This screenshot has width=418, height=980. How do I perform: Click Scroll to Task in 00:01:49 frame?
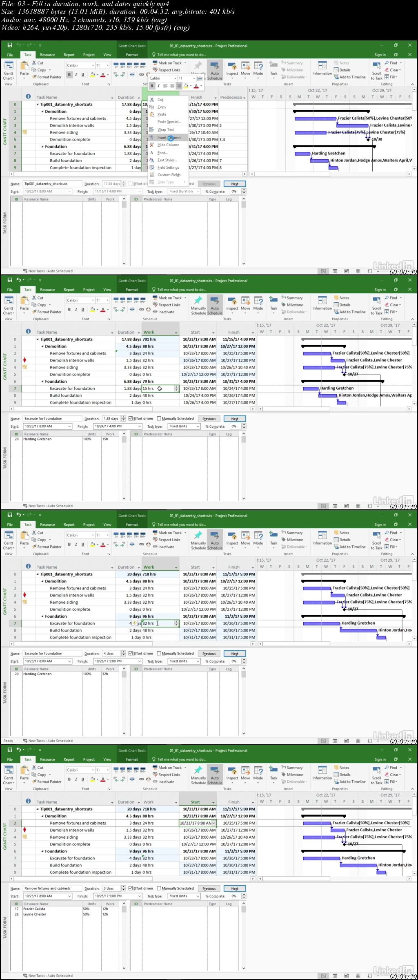click(376, 305)
